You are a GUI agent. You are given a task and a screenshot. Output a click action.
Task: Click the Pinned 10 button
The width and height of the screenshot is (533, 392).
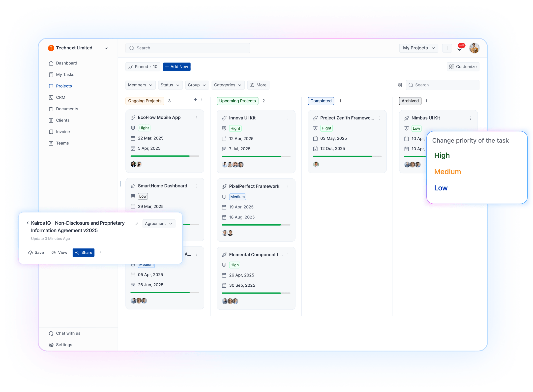[143, 67]
